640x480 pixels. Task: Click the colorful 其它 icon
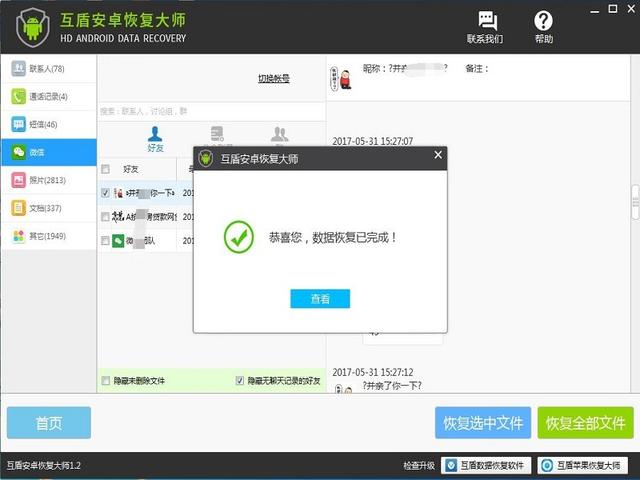click(18, 236)
